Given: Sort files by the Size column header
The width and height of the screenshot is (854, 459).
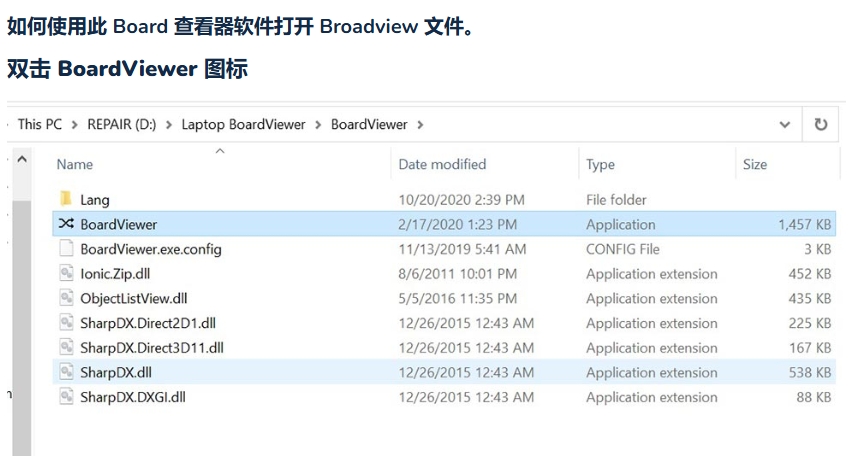Looking at the screenshot, I should click(755, 164).
